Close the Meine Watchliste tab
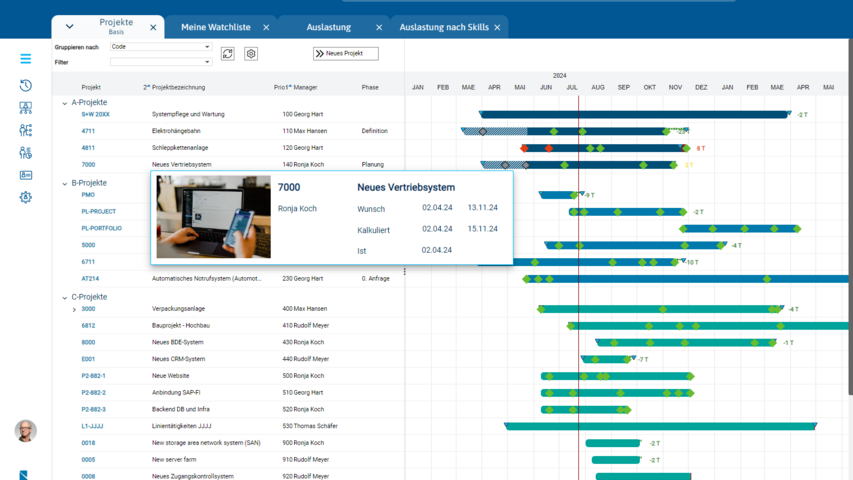Viewport: 853px width, 480px height. 266,28
